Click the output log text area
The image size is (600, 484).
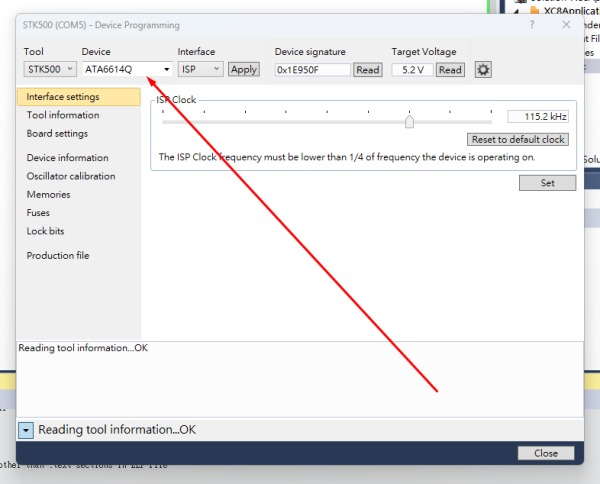(300, 379)
